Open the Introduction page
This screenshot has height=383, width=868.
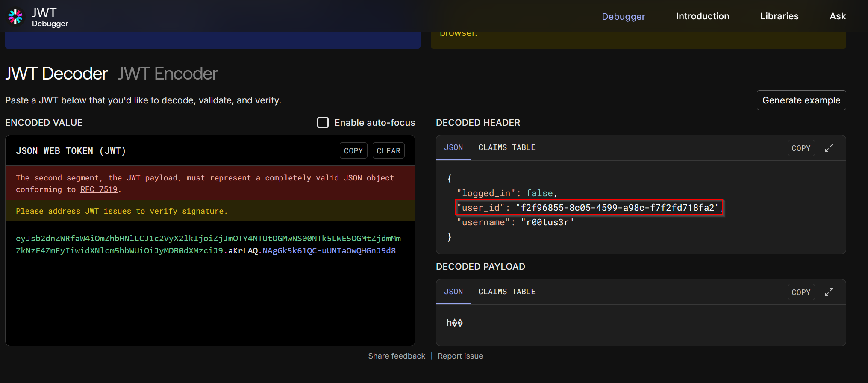point(702,16)
